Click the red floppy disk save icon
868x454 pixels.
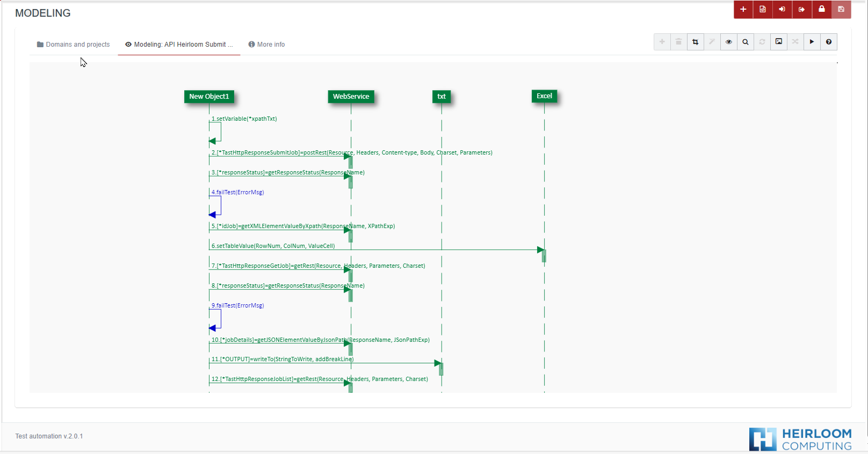(841, 9)
